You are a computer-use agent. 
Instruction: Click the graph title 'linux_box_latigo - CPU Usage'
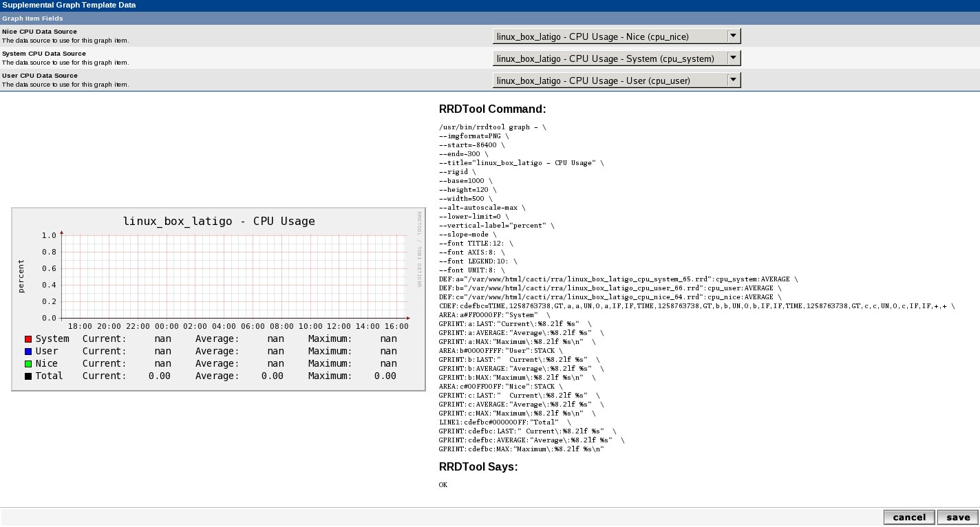pyautogui.click(x=219, y=222)
